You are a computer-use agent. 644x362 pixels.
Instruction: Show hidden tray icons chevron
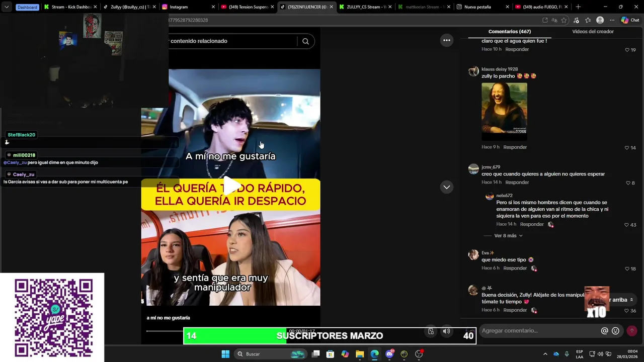545,354
